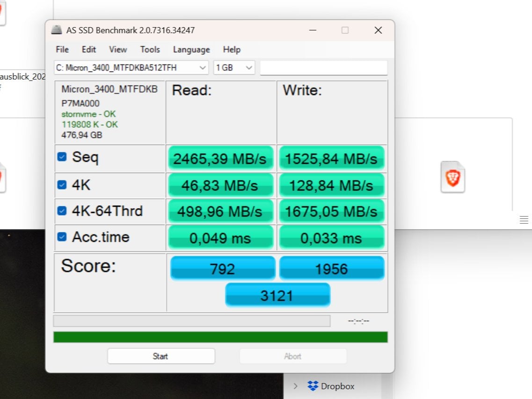This screenshot has height=399, width=532.
Task: Click the Dropbox logo icon
Action: tap(313, 386)
